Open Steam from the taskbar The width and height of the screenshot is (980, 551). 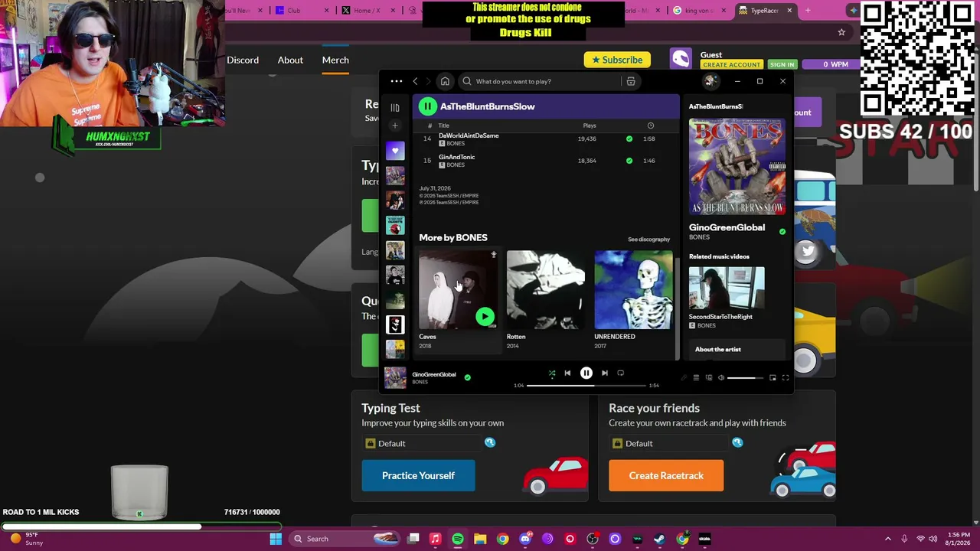tap(659, 539)
